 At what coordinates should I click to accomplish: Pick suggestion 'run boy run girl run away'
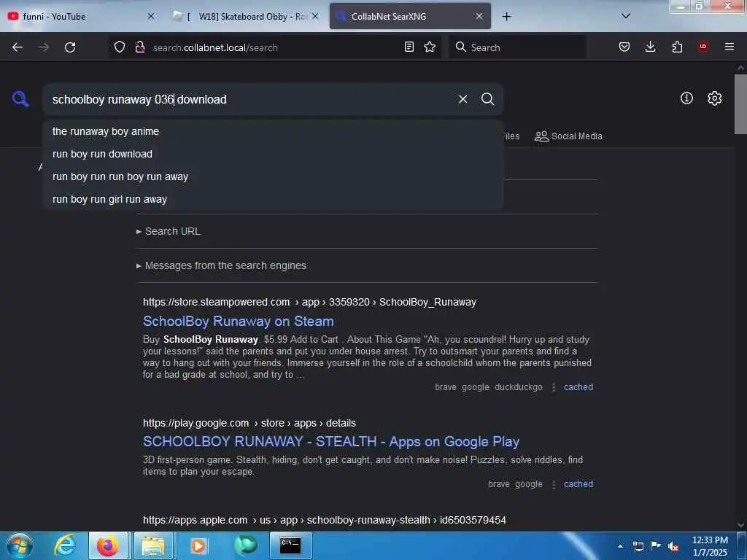[x=273, y=199]
